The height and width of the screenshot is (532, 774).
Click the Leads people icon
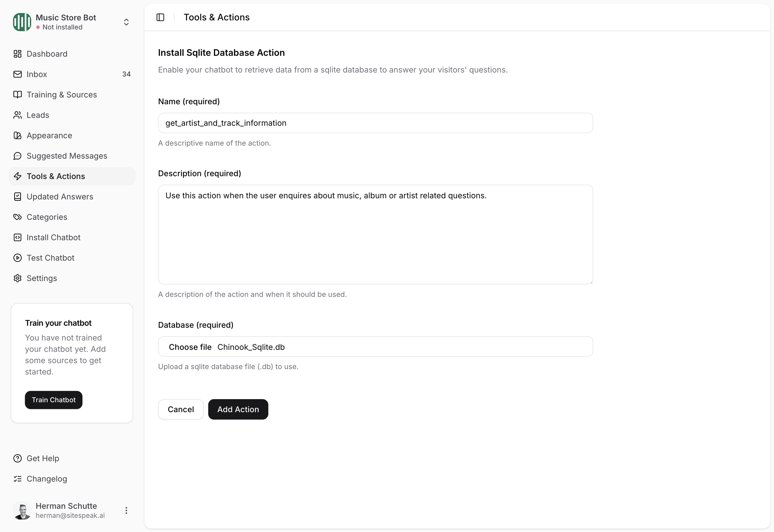(x=17, y=115)
